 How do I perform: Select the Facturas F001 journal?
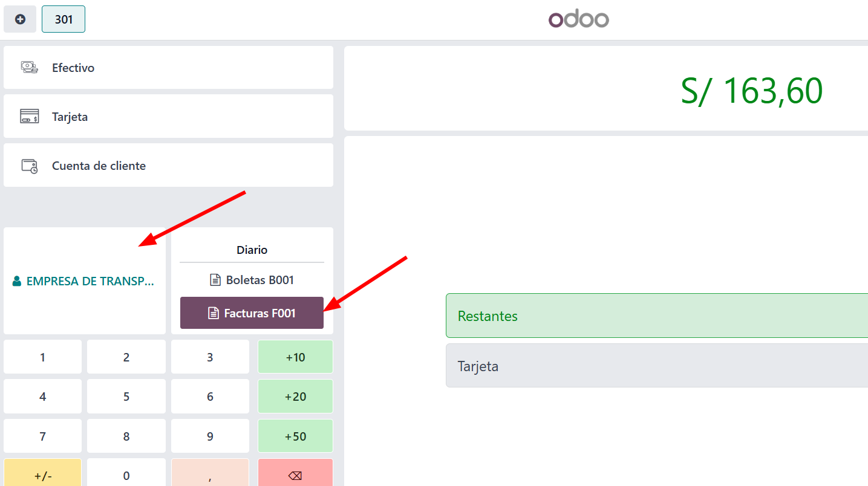pos(252,313)
